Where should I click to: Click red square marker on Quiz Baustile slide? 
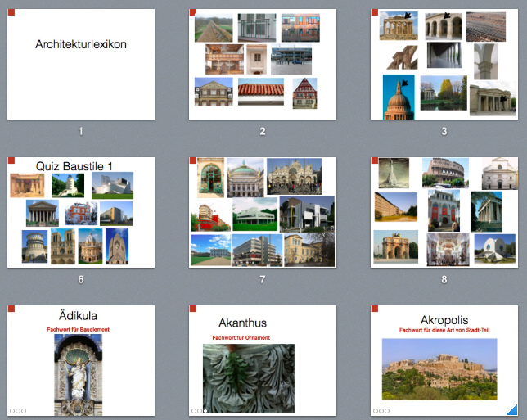(x=11, y=160)
